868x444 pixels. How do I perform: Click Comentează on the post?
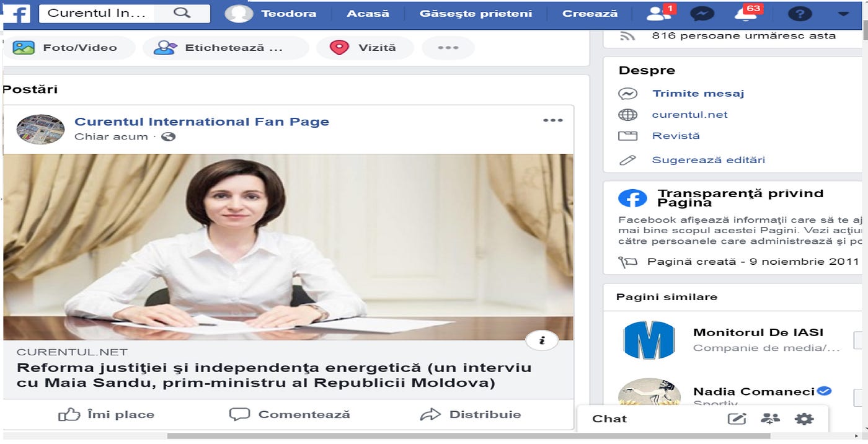pos(289,414)
